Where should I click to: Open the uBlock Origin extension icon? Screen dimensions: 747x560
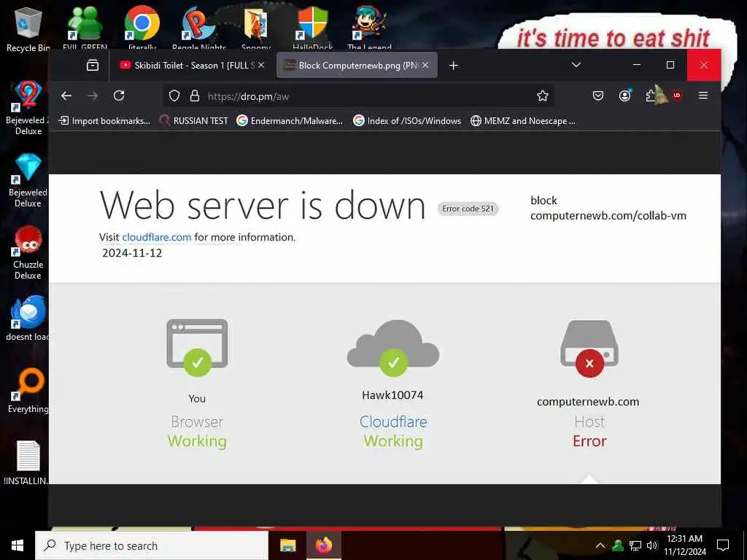tap(677, 96)
